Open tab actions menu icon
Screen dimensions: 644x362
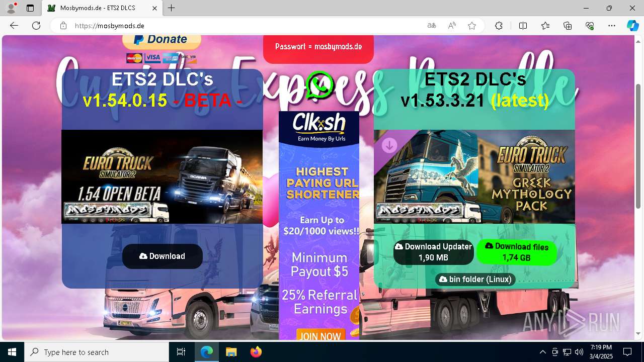[30, 8]
